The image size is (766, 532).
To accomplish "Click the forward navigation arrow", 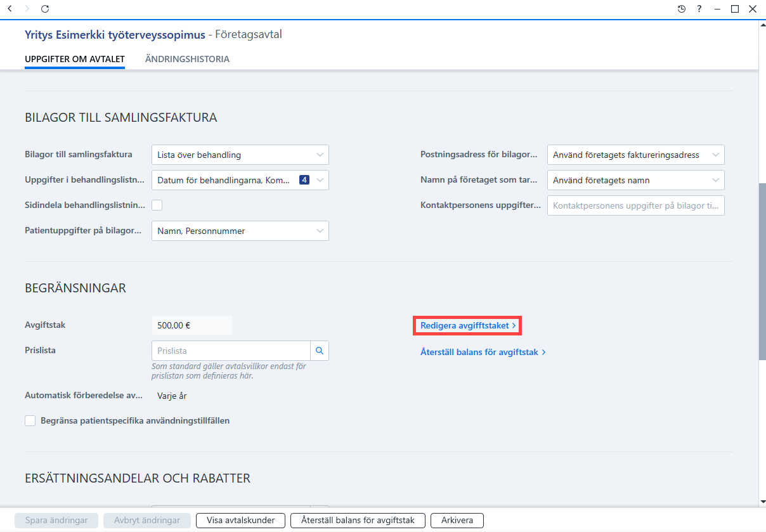I will click(27, 9).
